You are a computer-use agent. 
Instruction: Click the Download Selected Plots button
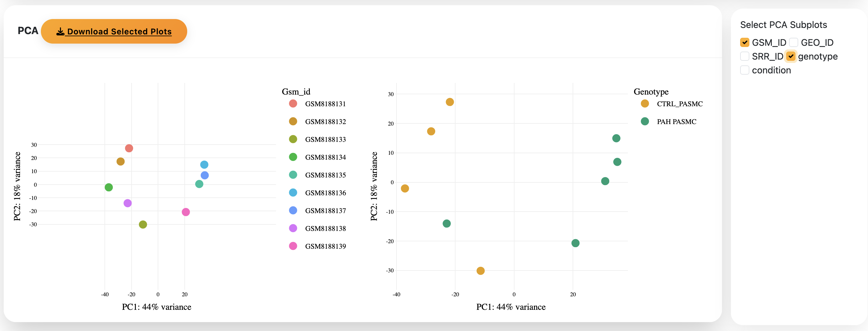pyautogui.click(x=114, y=31)
